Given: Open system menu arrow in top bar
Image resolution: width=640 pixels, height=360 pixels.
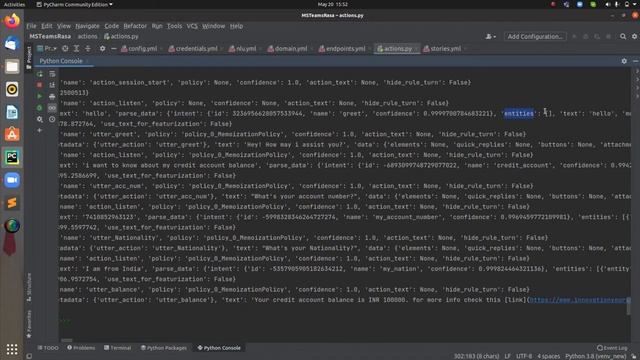Looking at the screenshot, I should tap(635, 4).
